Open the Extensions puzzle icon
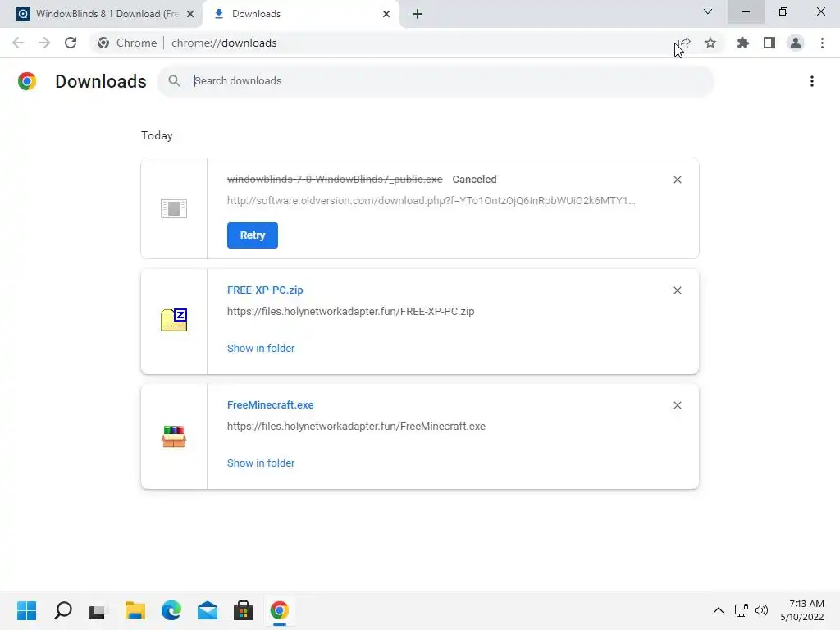Viewport: 840px width, 630px height. (x=743, y=43)
